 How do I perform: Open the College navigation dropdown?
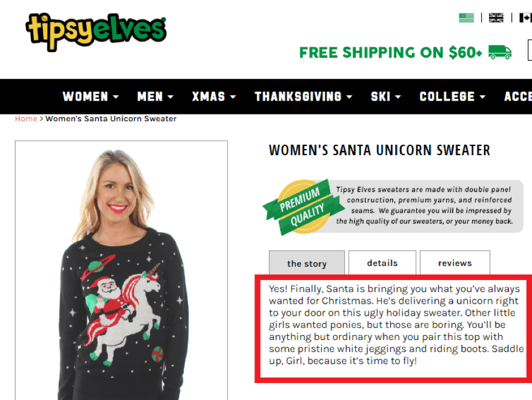click(452, 97)
